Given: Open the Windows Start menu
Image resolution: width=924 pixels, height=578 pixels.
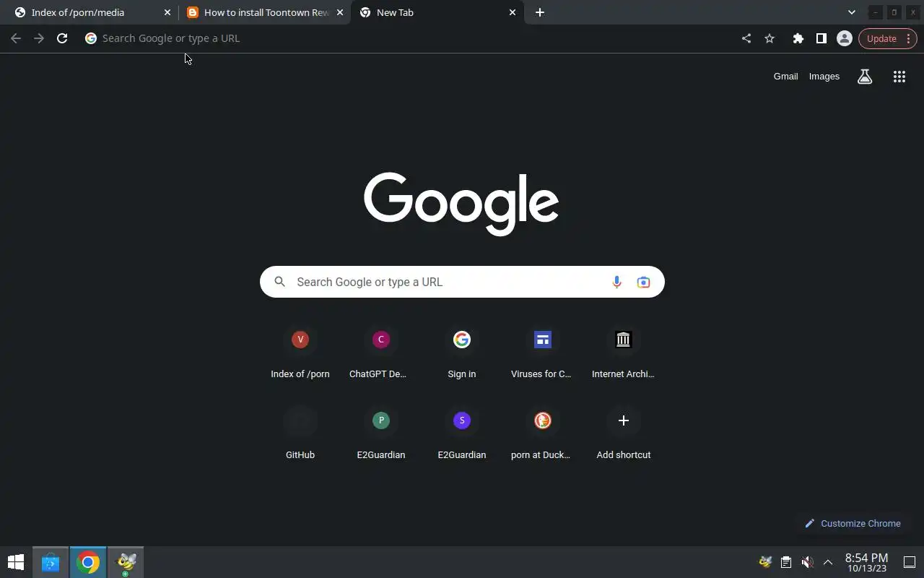Looking at the screenshot, I should click(16, 562).
